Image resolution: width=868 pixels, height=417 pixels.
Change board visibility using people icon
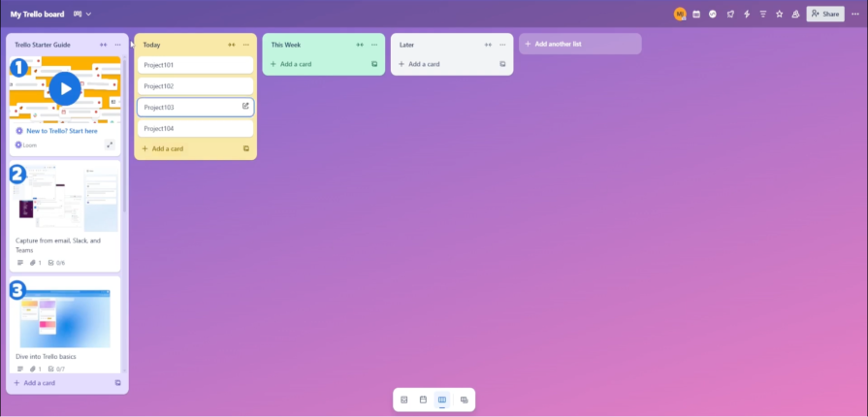pyautogui.click(x=795, y=14)
